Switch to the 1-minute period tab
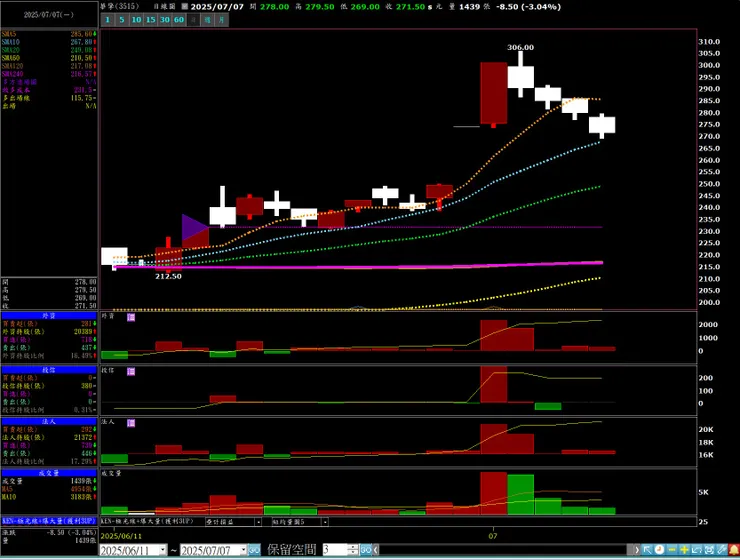Image resolution: width=740 pixels, height=560 pixels. (x=108, y=20)
